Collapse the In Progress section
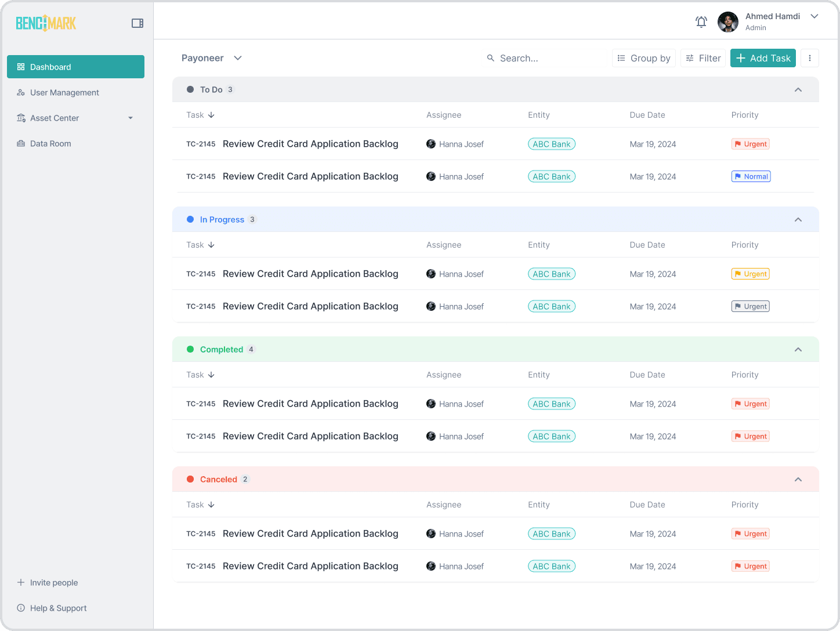The width and height of the screenshot is (840, 631). [x=798, y=219]
